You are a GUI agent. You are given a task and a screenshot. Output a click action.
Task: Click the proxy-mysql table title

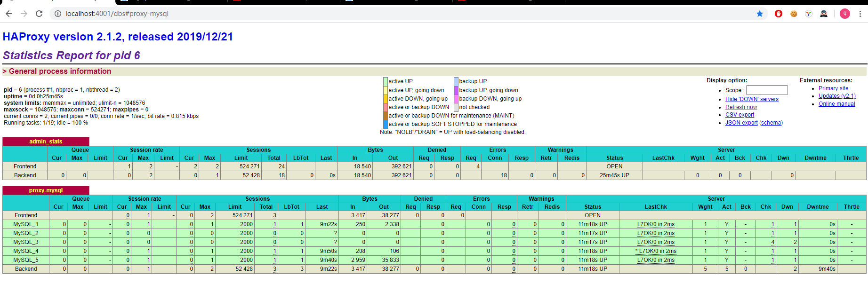click(x=46, y=190)
